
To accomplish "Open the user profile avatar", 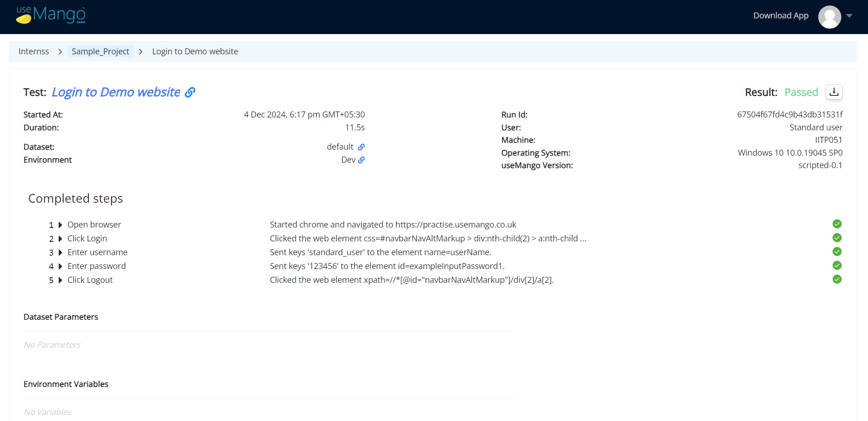I will [x=829, y=17].
